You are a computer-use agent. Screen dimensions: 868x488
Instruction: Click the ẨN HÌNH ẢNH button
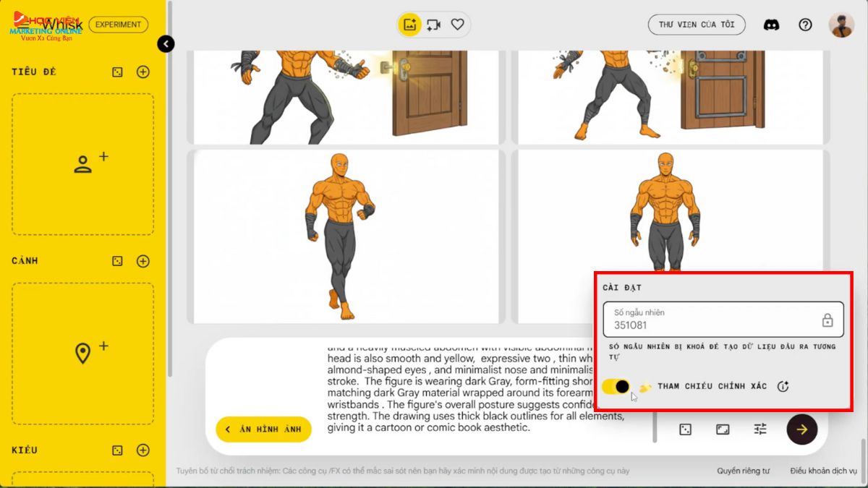[x=263, y=429]
